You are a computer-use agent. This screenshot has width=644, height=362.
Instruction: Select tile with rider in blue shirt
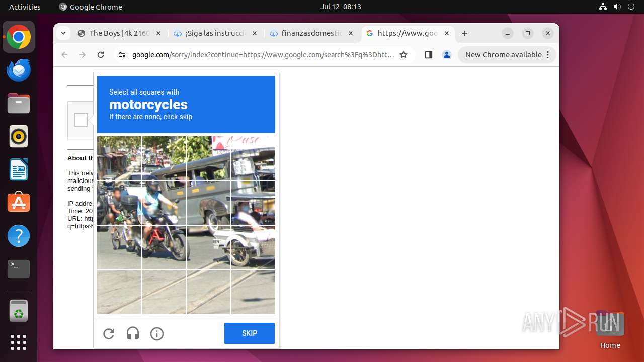pyautogui.click(x=164, y=203)
